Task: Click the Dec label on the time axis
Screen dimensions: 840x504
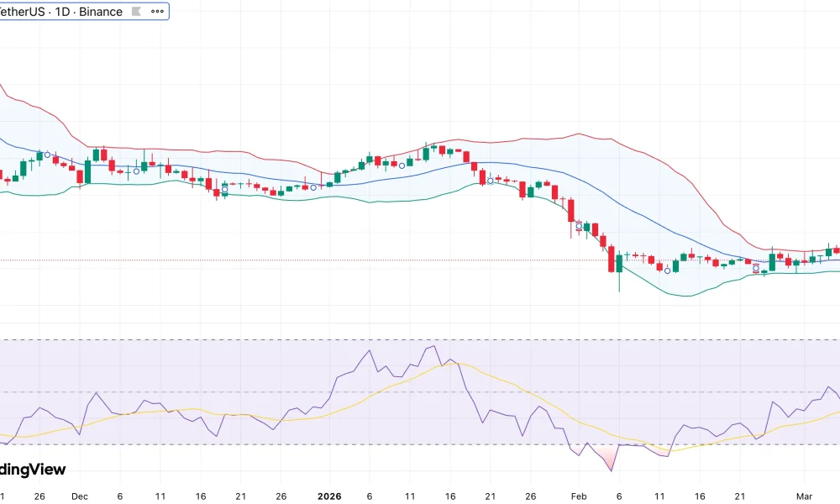Action: (80, 496)
